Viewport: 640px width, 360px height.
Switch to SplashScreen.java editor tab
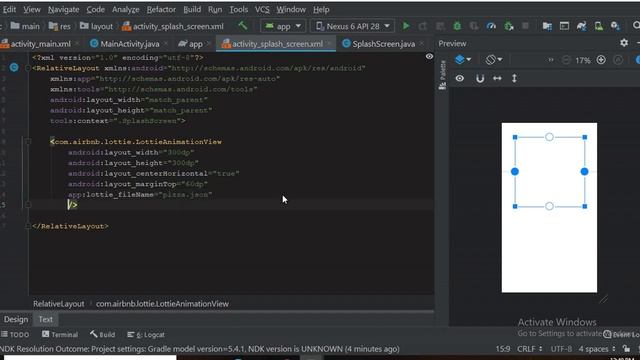[383, 44]
